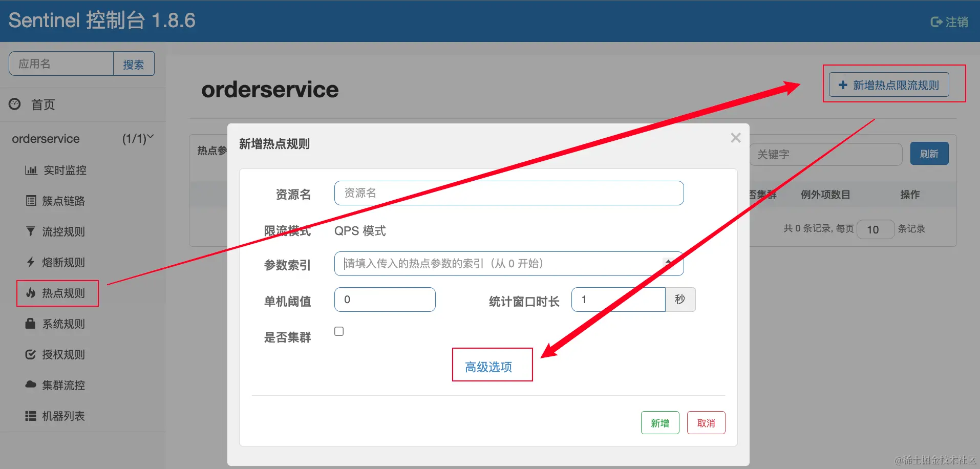Screen dimensions: 980x469
Task: Click the 操作 column header
Action: [x=910, y=195]
